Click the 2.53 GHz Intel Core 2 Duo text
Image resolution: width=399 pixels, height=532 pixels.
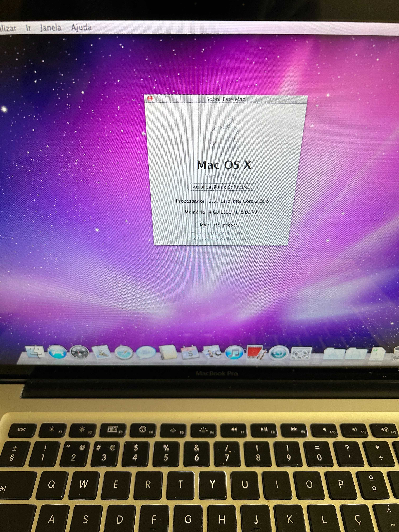[239, 201]
